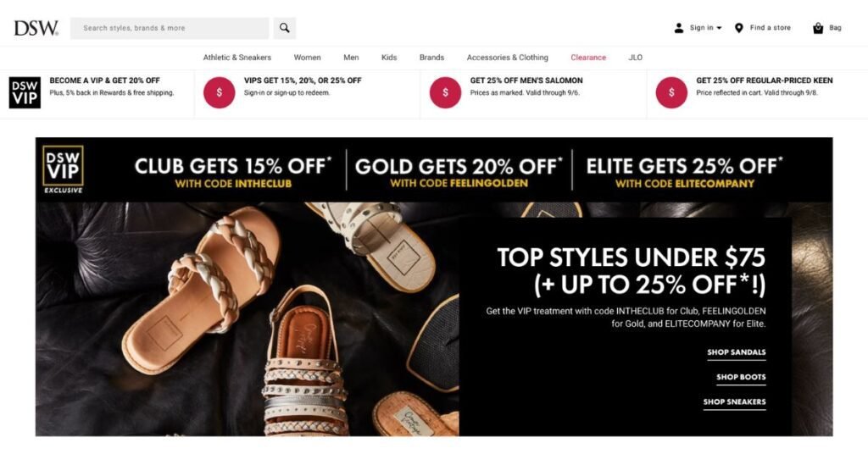This screenshot has width=868, height=454.
Task: Click the Find a store location pin
Action: click(x=738, y=28)
